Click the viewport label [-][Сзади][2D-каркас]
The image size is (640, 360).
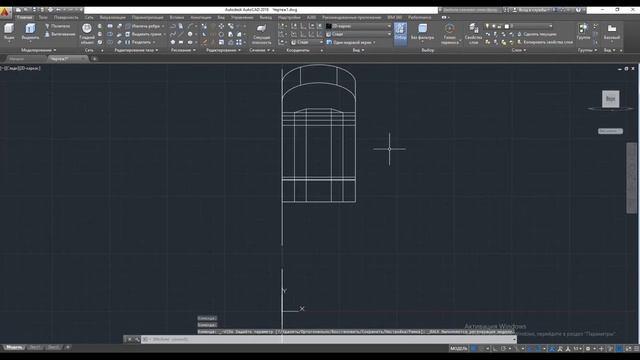pyautogui.click(x=20, y=68)
